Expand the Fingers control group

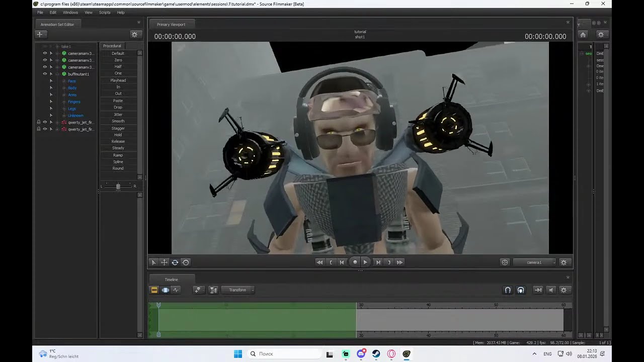click(x=64, y=102)
